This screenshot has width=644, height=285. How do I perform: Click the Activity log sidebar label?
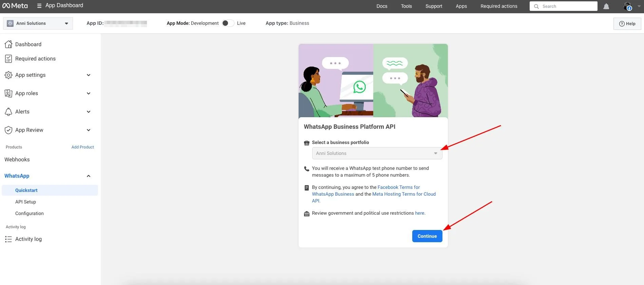29,239
